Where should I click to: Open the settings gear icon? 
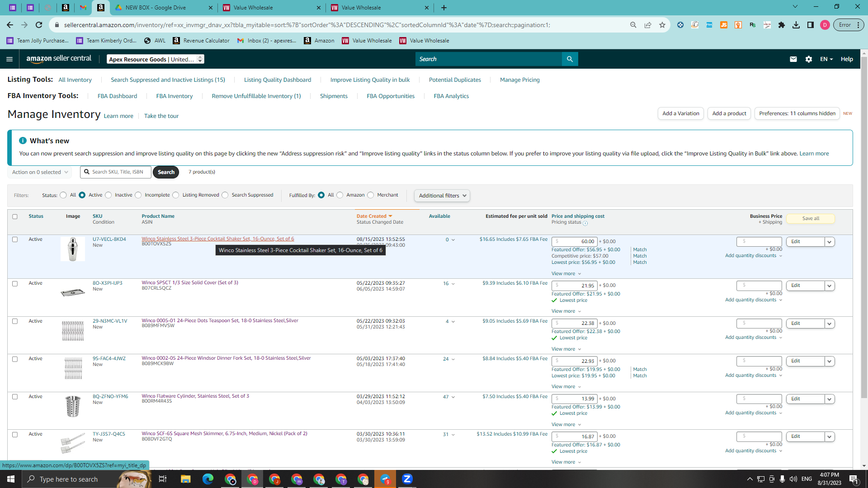coord(809,59)
